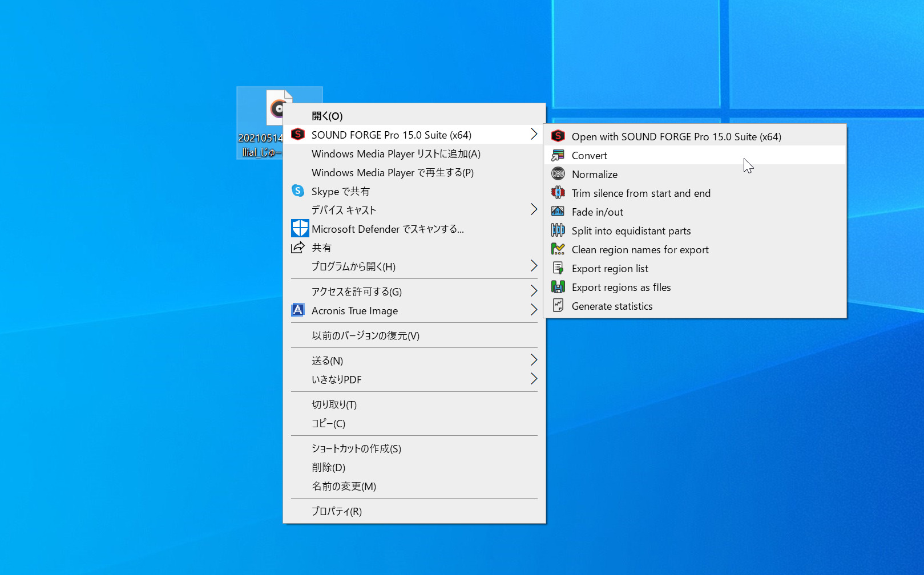Choose コピー(C) to copy the file
Screen dimensions: 924x575
tap(414, 423)
